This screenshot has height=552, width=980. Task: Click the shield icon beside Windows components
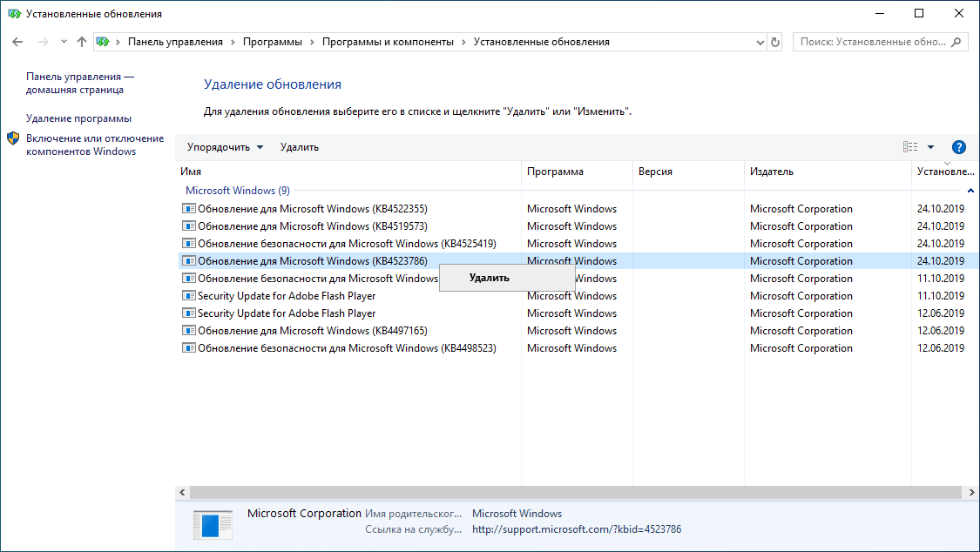tap(13, 138)
